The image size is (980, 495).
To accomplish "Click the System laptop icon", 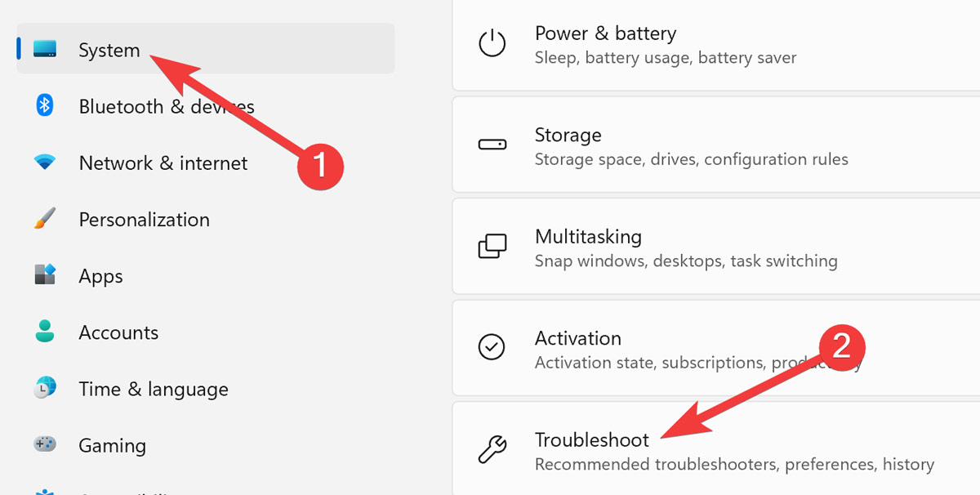I will click(45, 49).
